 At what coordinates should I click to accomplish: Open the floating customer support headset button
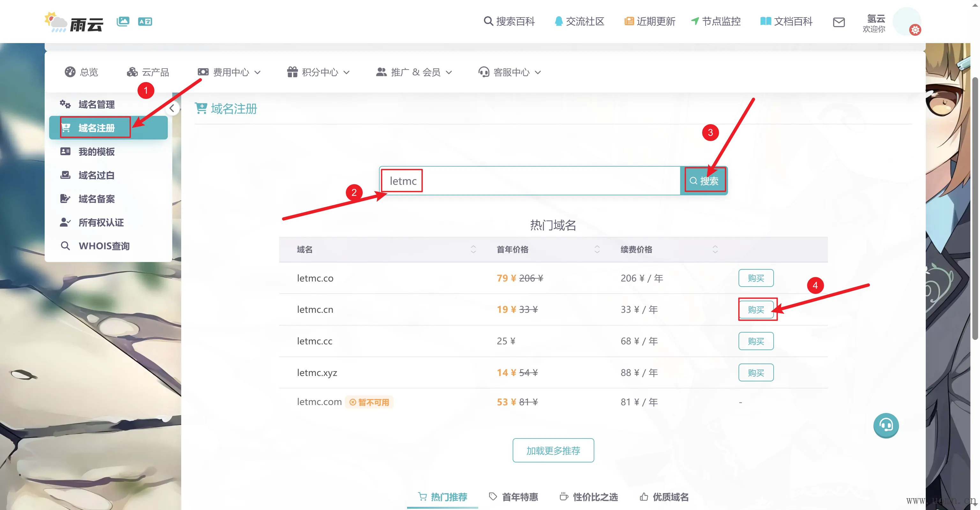pos(886,425)
